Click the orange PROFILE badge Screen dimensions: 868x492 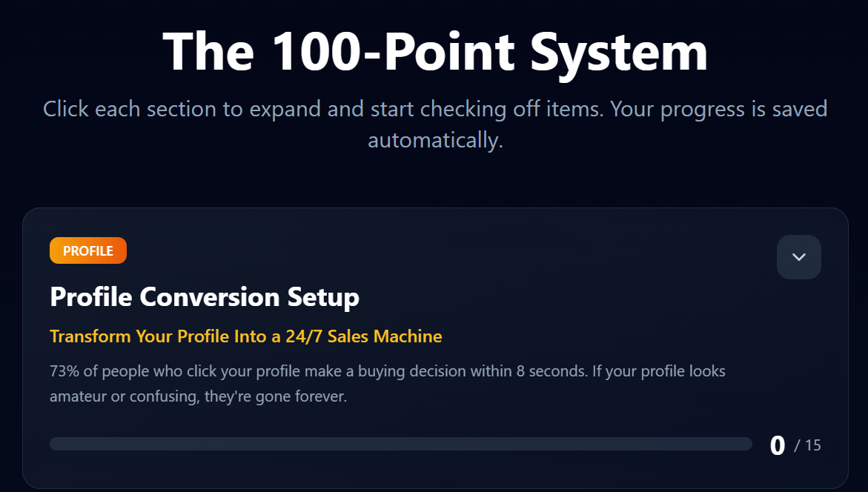tap(88, 250)
